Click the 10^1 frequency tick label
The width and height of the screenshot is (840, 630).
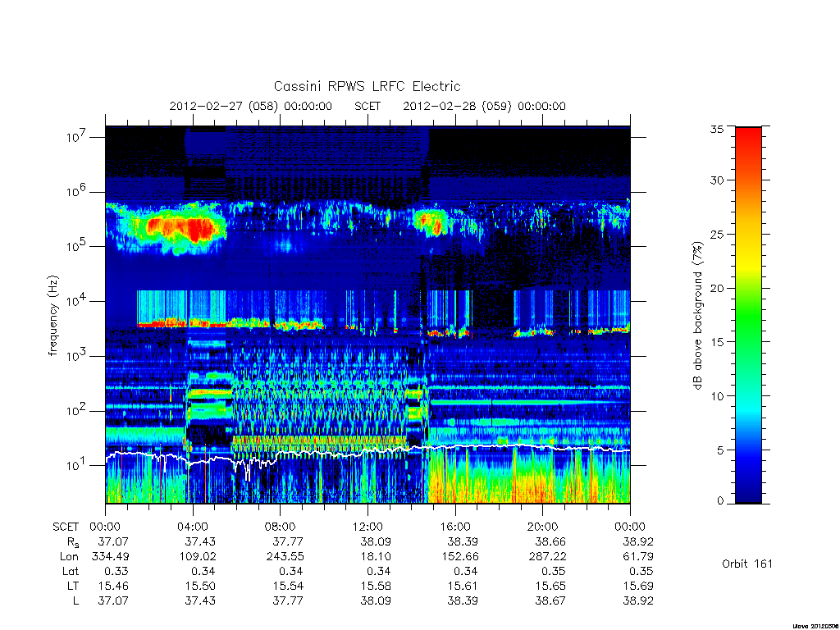point(77,466)
